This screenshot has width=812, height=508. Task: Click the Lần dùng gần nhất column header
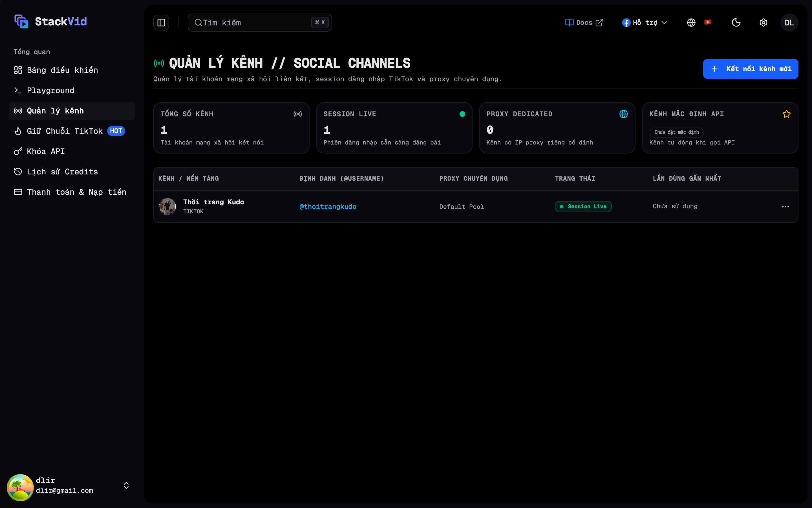(687, 178)
